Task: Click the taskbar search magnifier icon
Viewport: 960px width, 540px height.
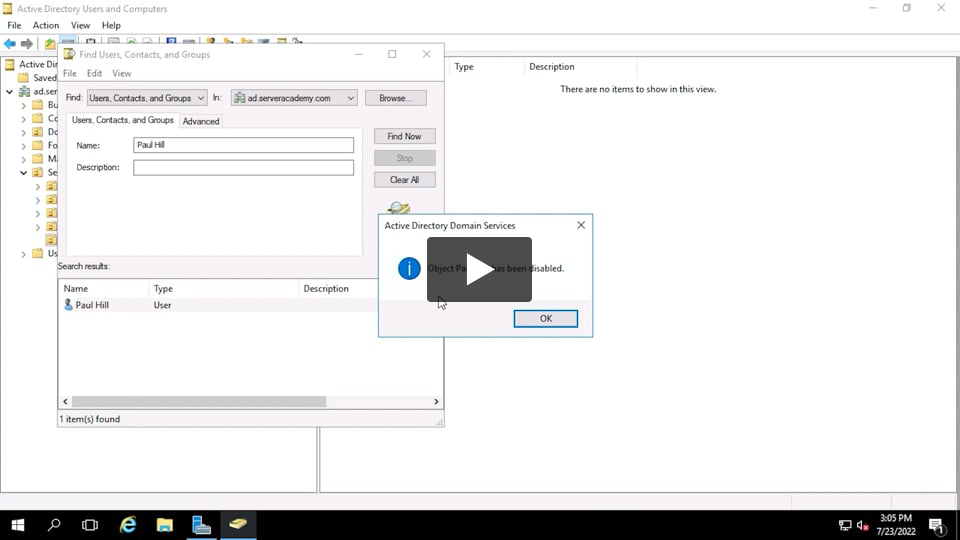Action: pos(54,525)
